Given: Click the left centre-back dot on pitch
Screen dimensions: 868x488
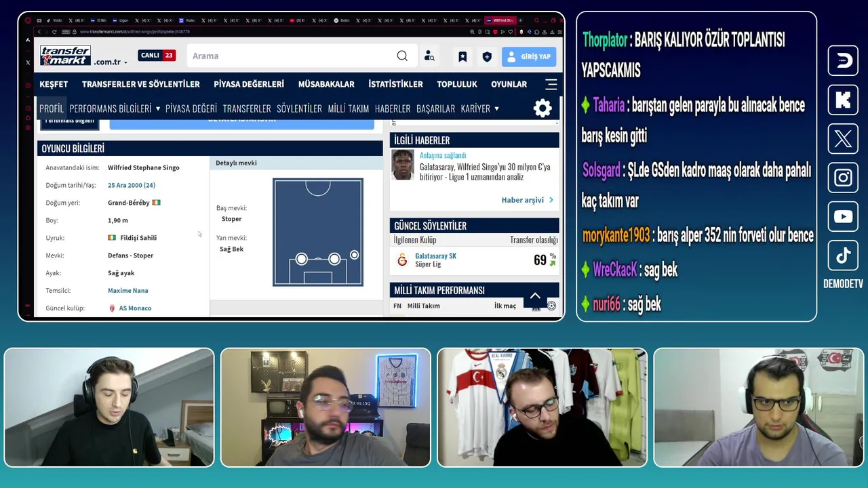Looking at the screenshot, I should (301, 259).
